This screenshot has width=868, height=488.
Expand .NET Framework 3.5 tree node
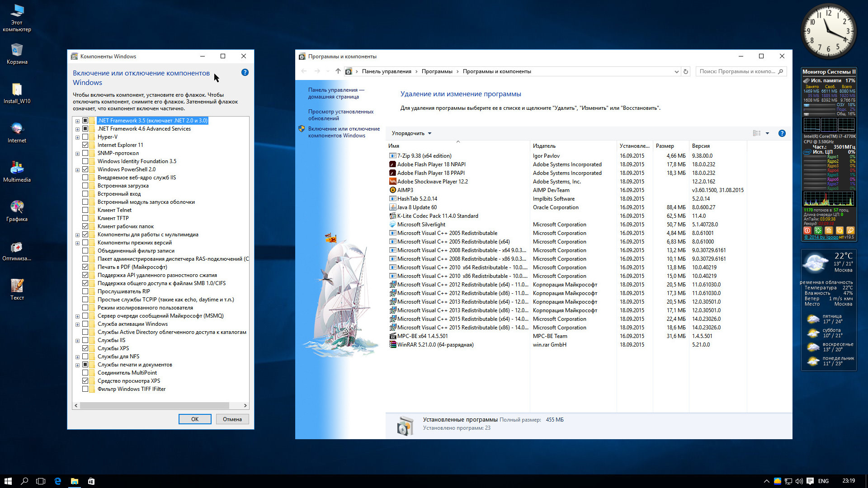77,121
